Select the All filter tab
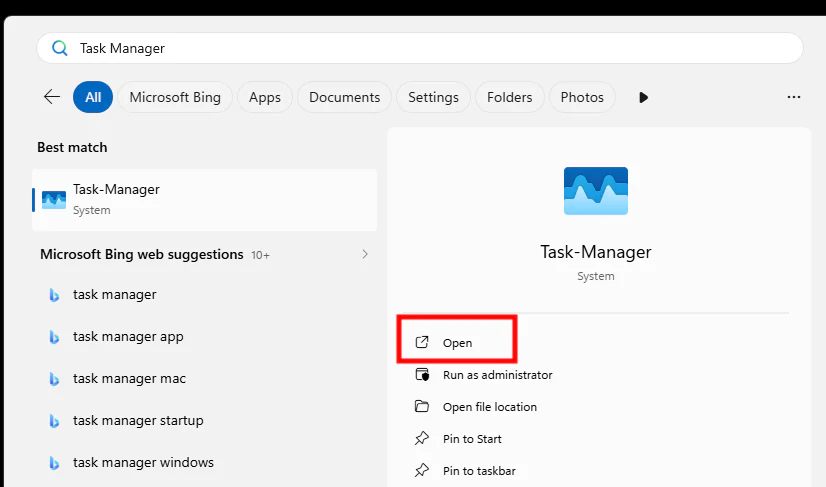826x487 pixels. click(93, 97)
